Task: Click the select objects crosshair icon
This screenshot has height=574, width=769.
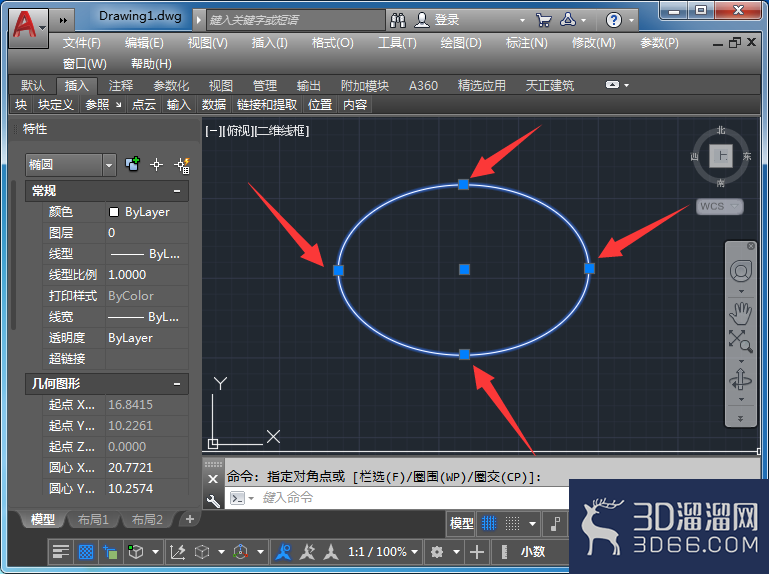Action: (156, 164)
